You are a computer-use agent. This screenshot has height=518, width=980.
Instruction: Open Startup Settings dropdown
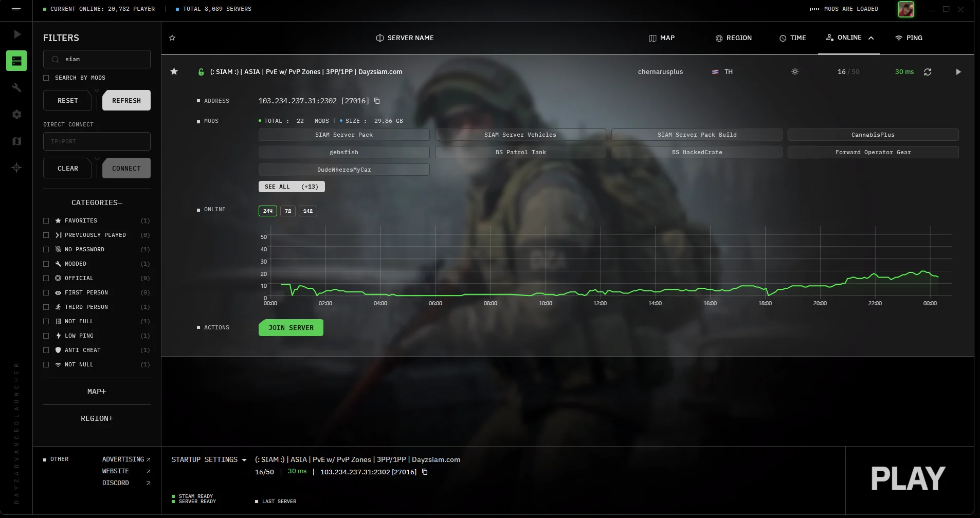[209, 459]
